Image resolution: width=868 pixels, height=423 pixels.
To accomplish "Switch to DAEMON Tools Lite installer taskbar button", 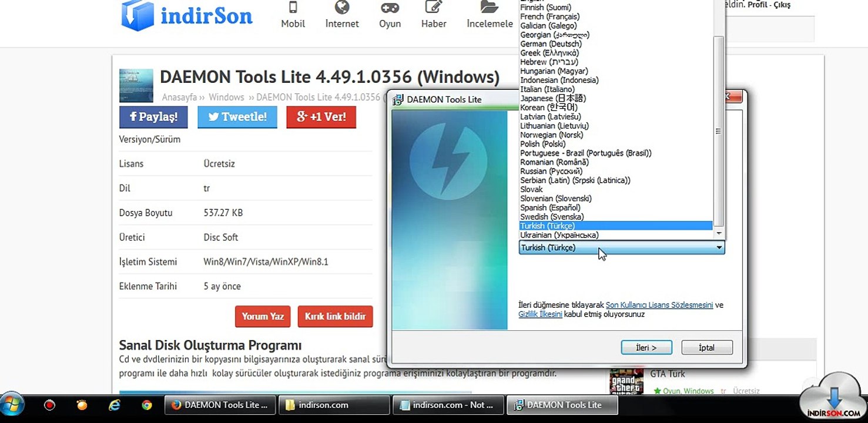I will pyautogui.click(x=562, y=405).
